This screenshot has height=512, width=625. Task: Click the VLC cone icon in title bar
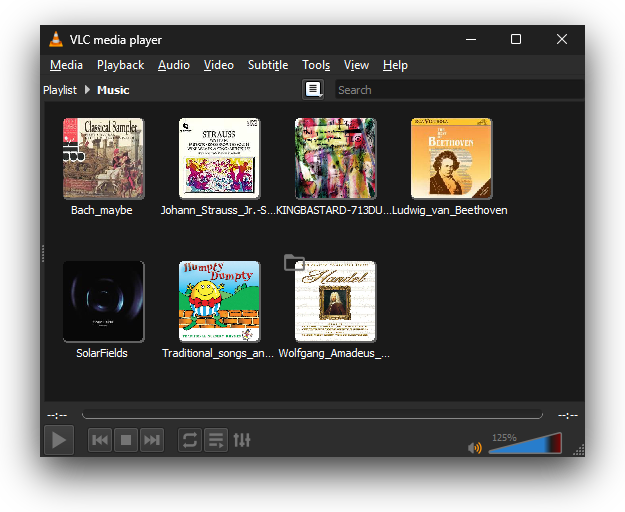click(56, 39)
